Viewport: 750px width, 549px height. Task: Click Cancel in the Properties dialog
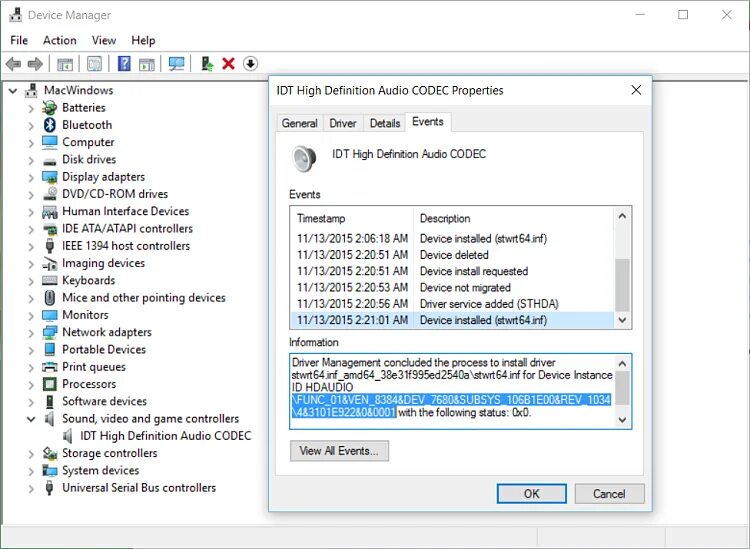(x=609, y=494)
